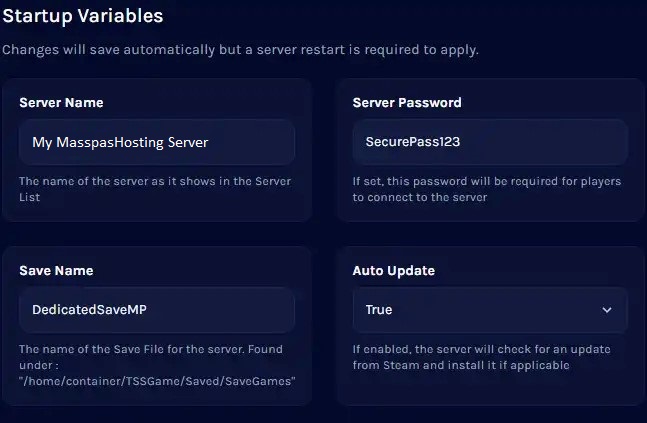Click the 'Server Password' label
The width and height of the screenshot is (647, 423).
407,102
